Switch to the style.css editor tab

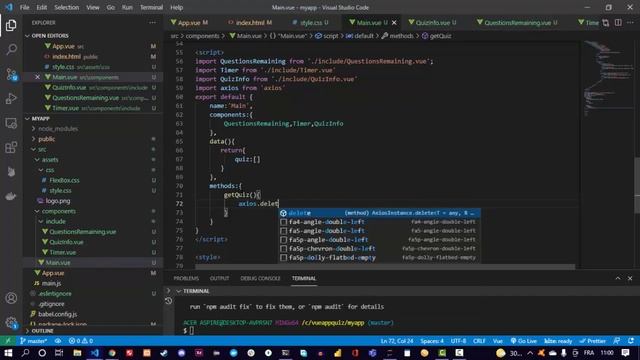[x=311, y=23]
